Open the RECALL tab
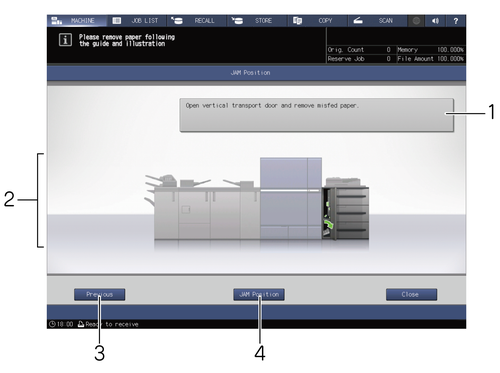 pos(197,21)
